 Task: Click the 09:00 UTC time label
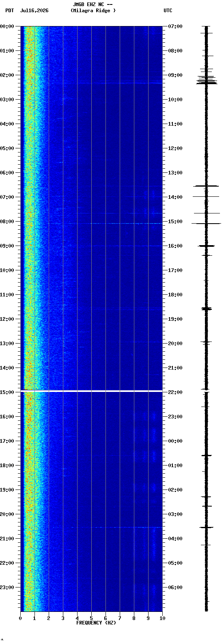pyautogui.click(x=175, y=75)
